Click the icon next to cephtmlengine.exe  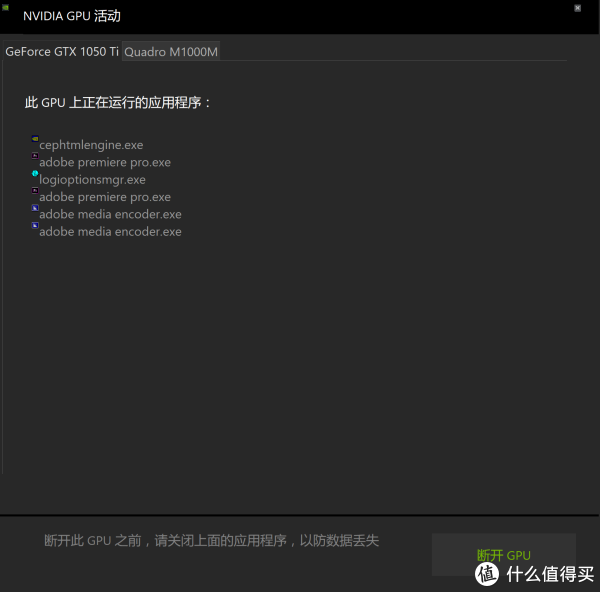coord(35,139)
